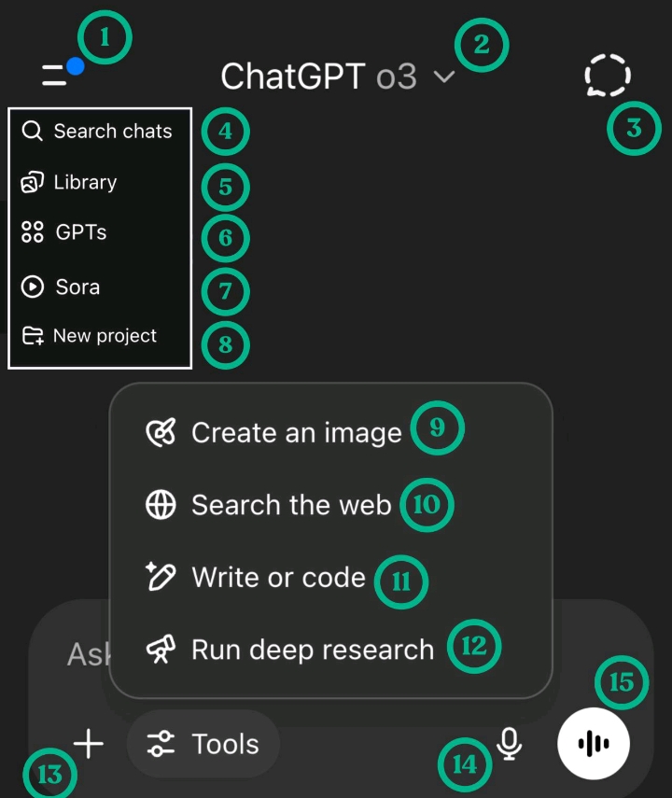The height and width of the screenshot is (798, 672).
Task: Click the telescope icon for deep research
Action: coord(161,650)
